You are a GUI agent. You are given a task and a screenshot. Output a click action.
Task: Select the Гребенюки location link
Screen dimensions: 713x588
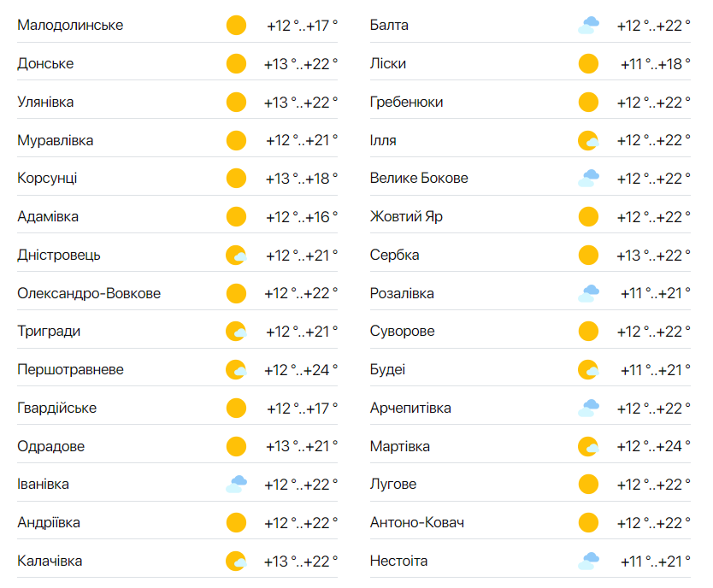click(406, 103)
